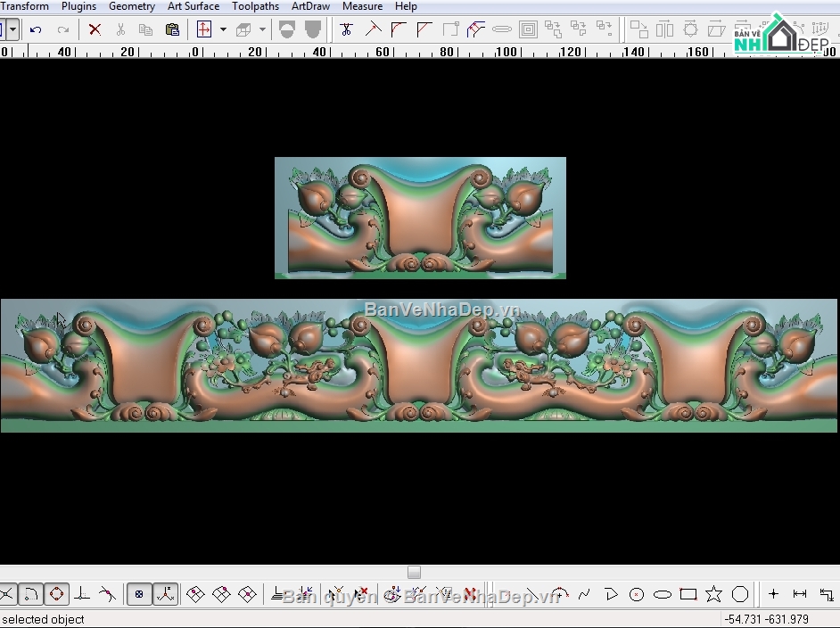Click the horizontal scrollbar thumb
This screenshot has width=840, height=628.
(414, 573)
